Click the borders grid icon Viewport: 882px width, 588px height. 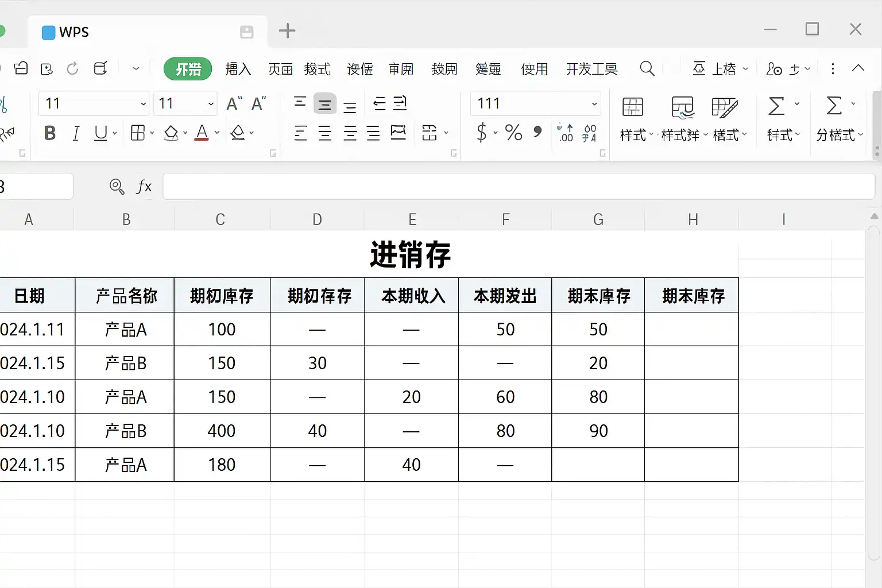coord(138,133)
